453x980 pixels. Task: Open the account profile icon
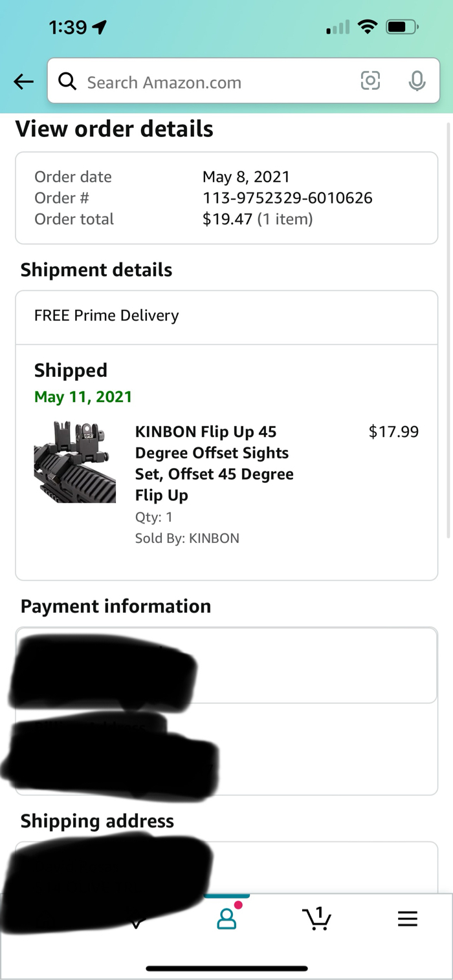[226, 919]
